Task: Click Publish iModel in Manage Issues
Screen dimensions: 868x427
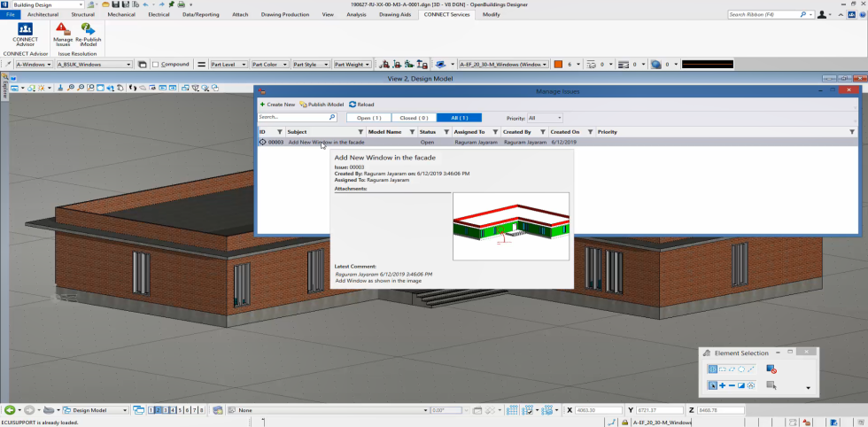Action: (x=322, y=105)
